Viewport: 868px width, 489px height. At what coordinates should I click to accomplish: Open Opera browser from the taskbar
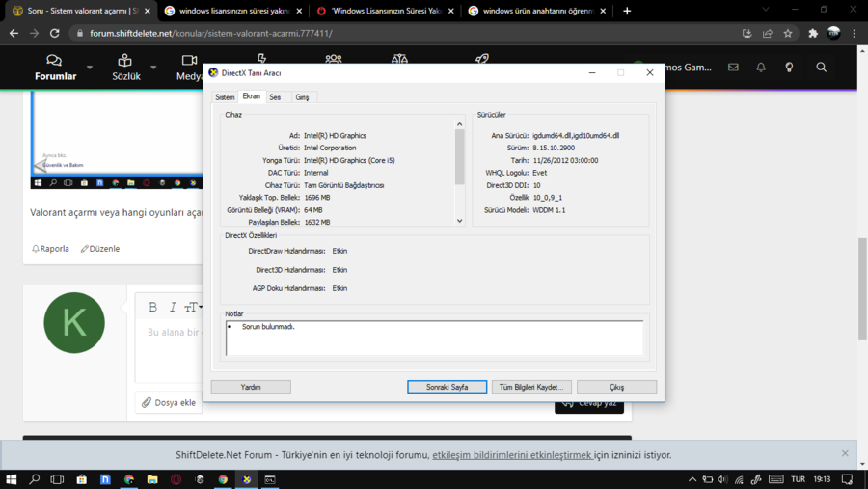point(176,479)
